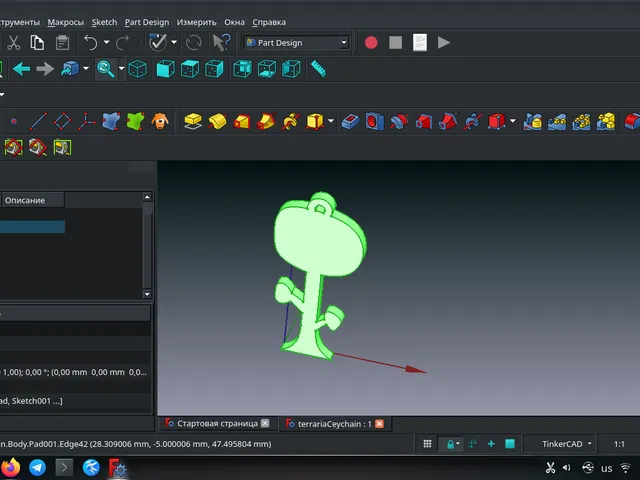Execute macro with the play button
This screenshot has width=640, height=480.
coord(444,42)
